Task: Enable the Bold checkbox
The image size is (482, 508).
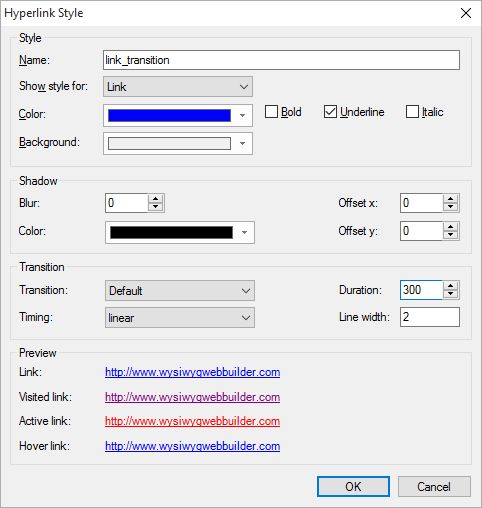Action: [271, 112]
